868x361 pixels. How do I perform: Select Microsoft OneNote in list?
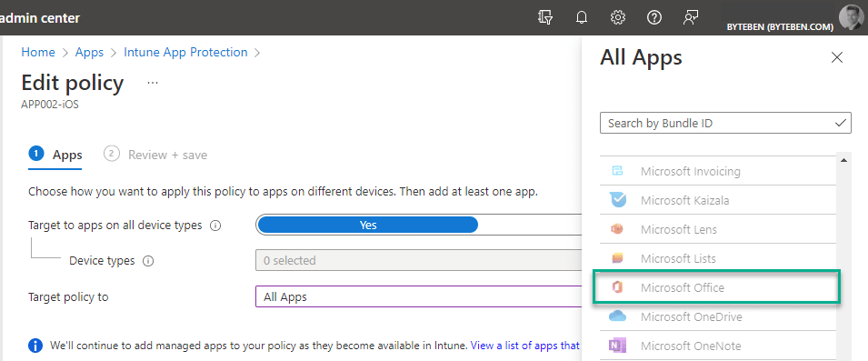(718, 346)
